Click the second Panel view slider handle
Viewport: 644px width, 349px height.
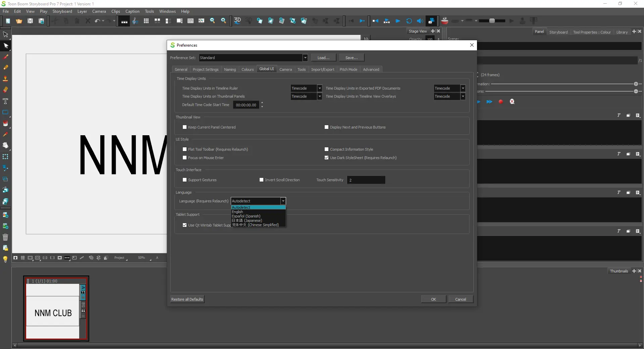point(636,91)
